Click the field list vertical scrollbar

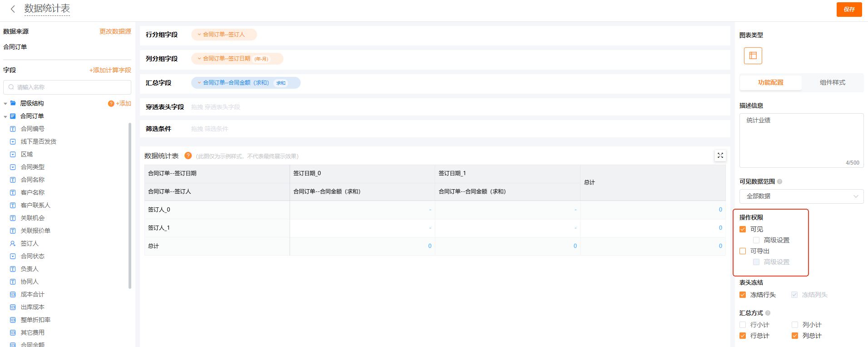point(130,205)
